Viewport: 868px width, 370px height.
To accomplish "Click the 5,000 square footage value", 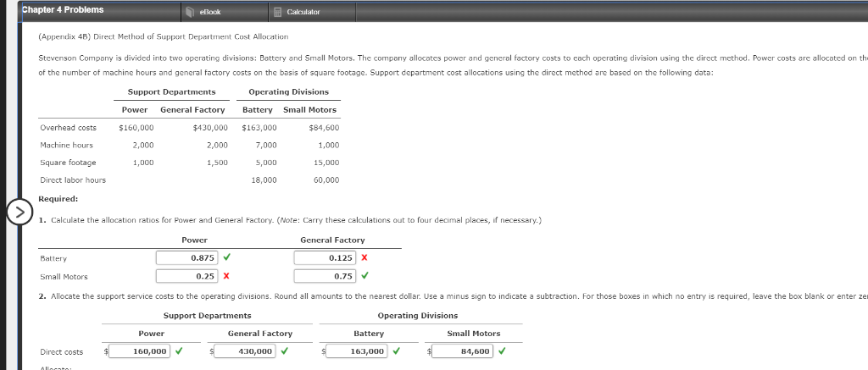I will click(266, 163).
